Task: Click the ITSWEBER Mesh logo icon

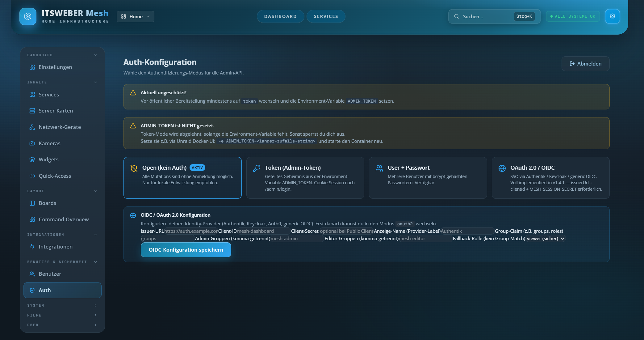Action: click(28, 16)
